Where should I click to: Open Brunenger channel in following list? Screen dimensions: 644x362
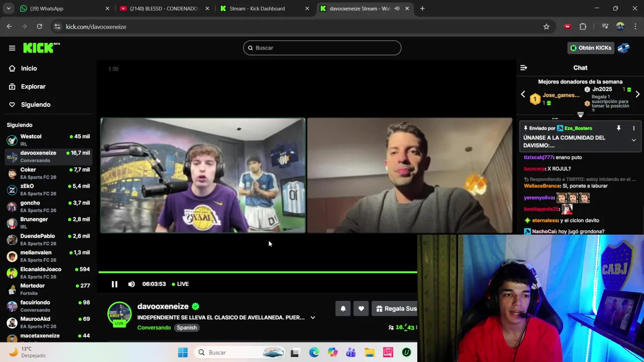point(48,223)
